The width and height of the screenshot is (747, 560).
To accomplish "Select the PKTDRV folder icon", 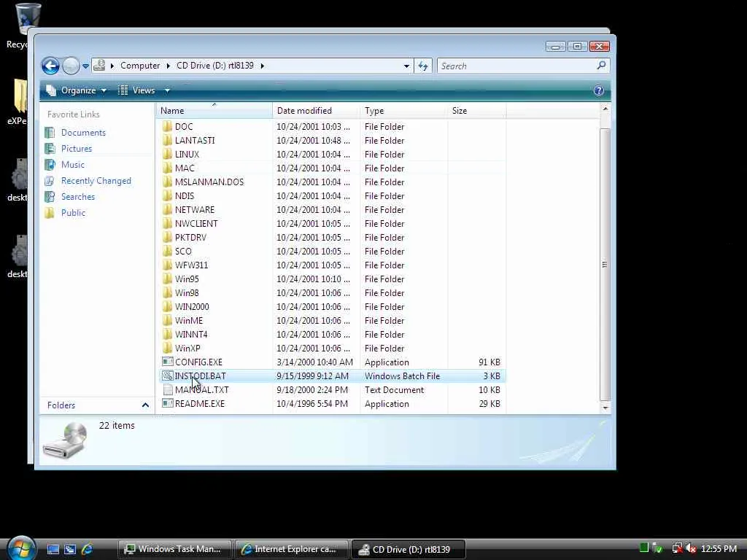I will pos(167,237).
